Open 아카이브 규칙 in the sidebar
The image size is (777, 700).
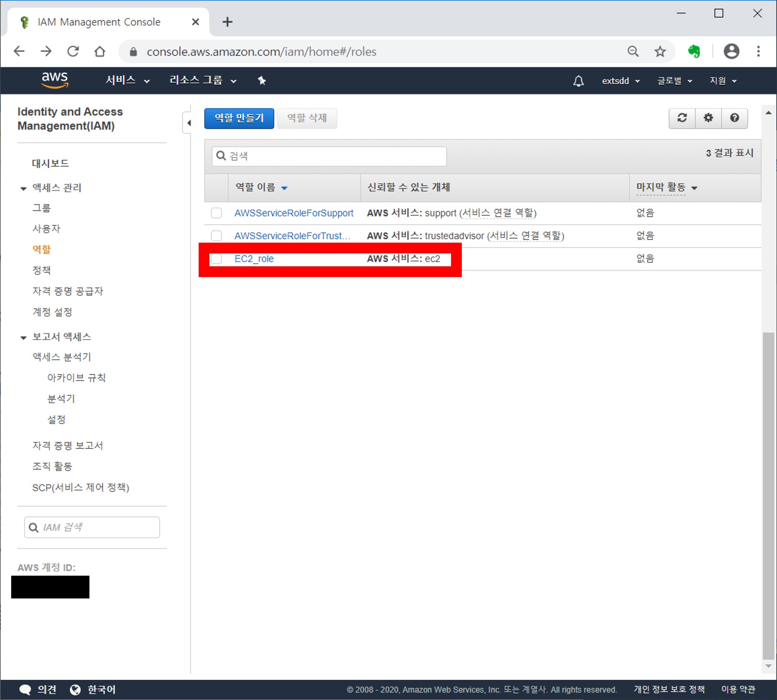pyautogui.click(x=77, y=378)
